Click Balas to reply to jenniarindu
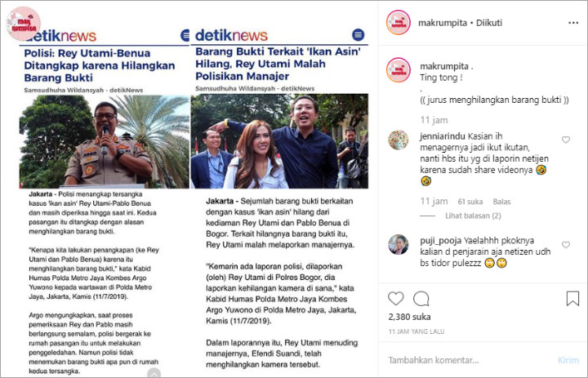 (501, 202)
